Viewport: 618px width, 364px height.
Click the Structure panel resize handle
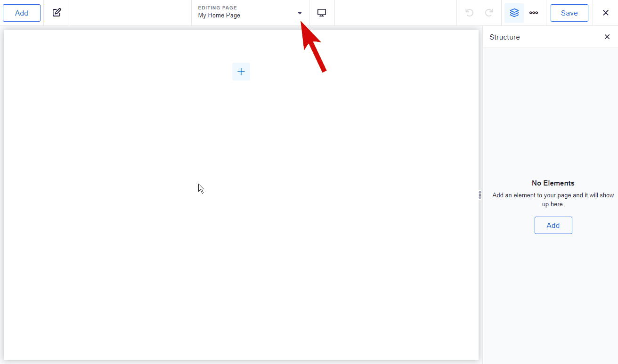[480, 195]
